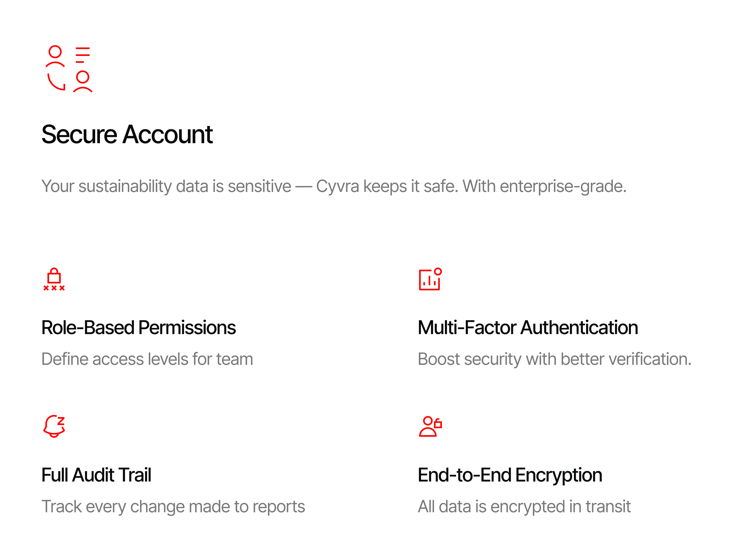The width and height of the screenshot is (755, 560).
Task: Click 'Boost security with better verification' text
Action: [x=554, y=359]
